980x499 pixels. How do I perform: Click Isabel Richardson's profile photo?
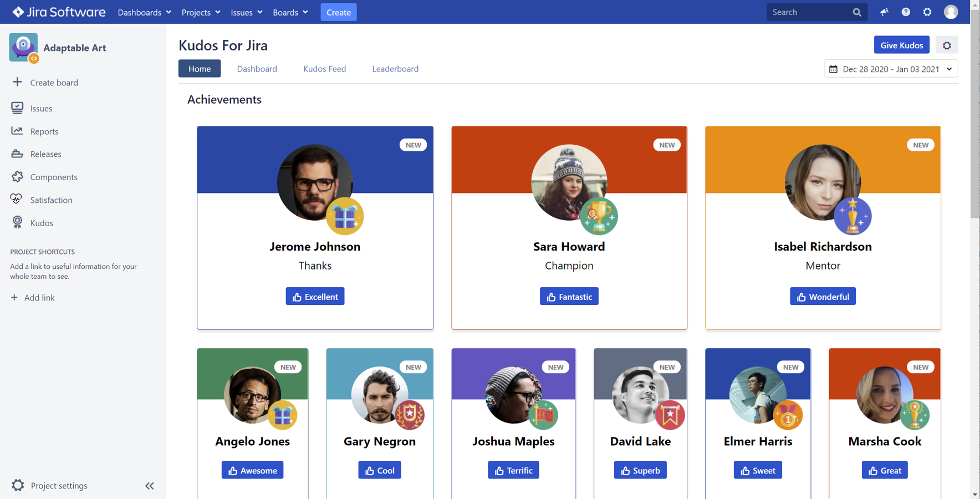(x=823, y=182)
